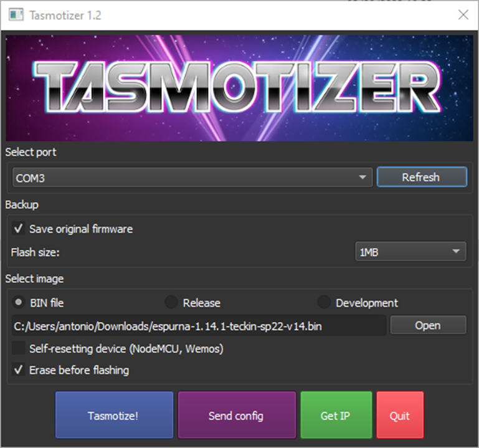Click the TASMOTIZER banner image

[x=239, y=88]
